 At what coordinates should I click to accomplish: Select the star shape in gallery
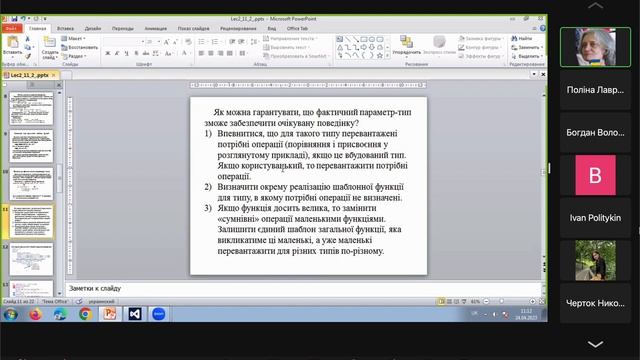[380, 55]
